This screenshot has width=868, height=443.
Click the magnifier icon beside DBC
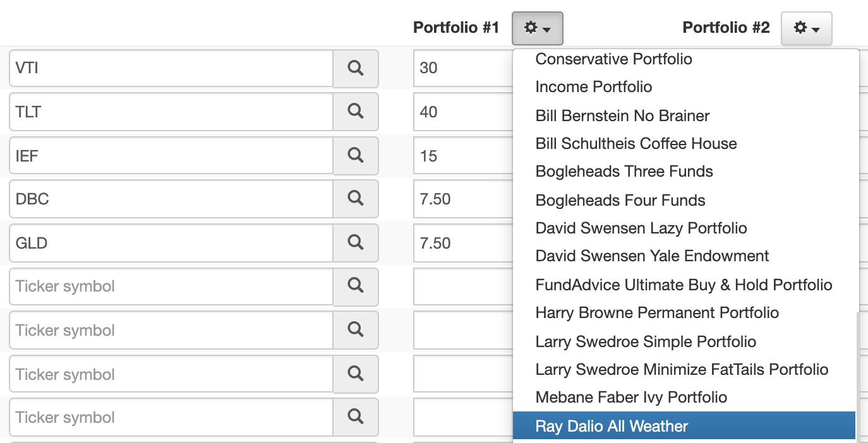(x=356, y=199)
